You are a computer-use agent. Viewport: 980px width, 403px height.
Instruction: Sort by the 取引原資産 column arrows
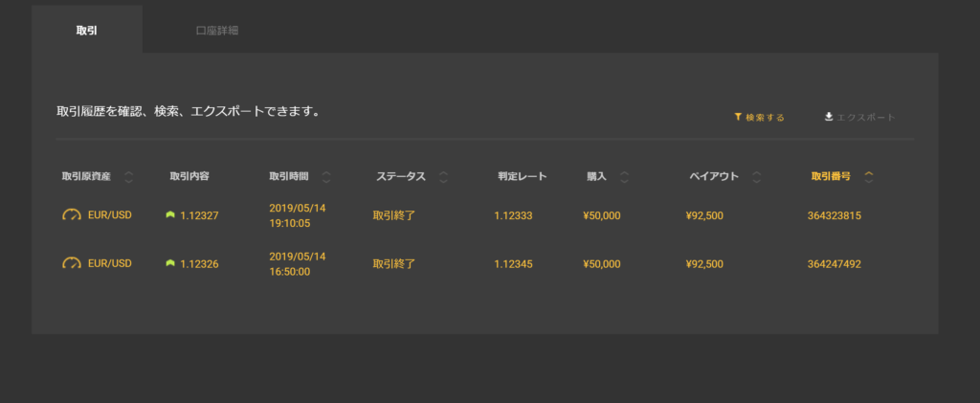coord(129,177)
